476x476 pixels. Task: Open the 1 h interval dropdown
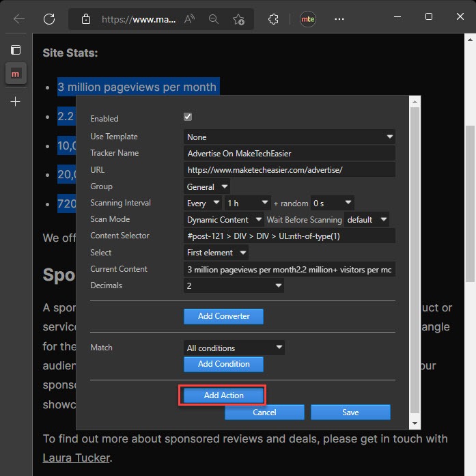point(247,203)
